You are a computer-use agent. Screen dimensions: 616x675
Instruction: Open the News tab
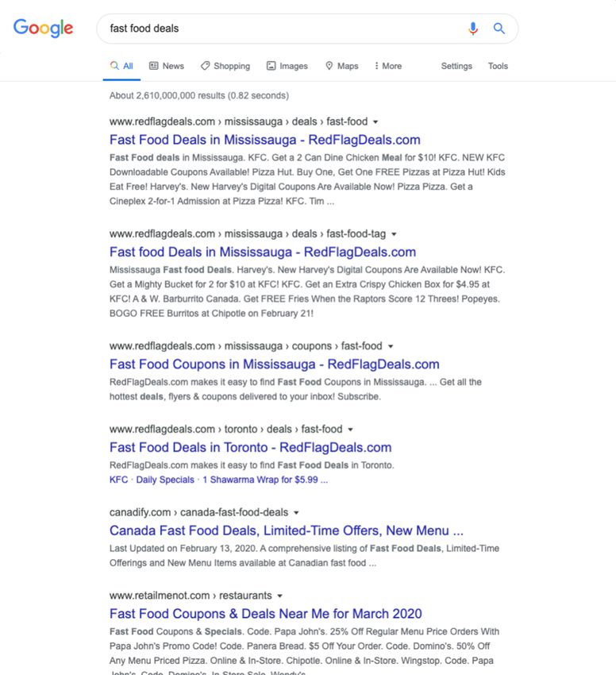coord(167,66)
